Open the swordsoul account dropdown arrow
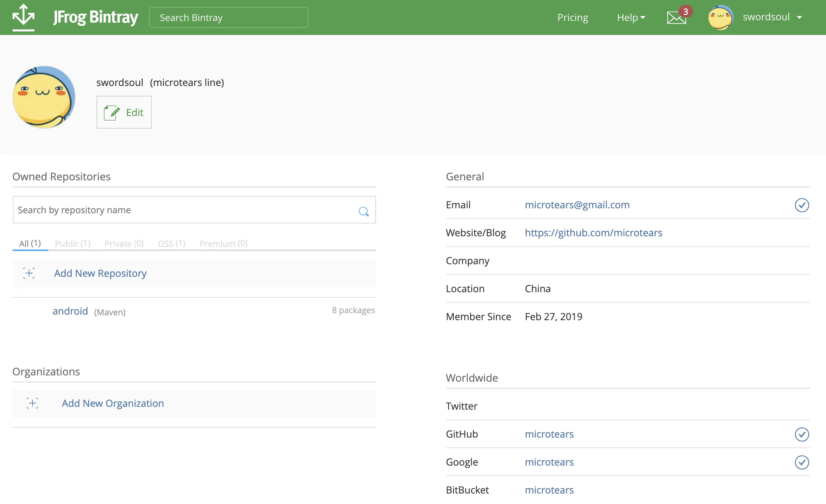Viewport: 826px width, 504px height. pyautogui.click(x=799, y=17)
